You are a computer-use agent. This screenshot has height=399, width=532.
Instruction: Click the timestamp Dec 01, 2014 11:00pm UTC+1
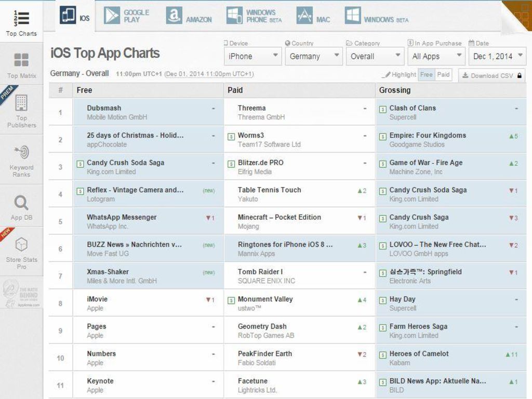pyautogui.click(x=209, y=74)
